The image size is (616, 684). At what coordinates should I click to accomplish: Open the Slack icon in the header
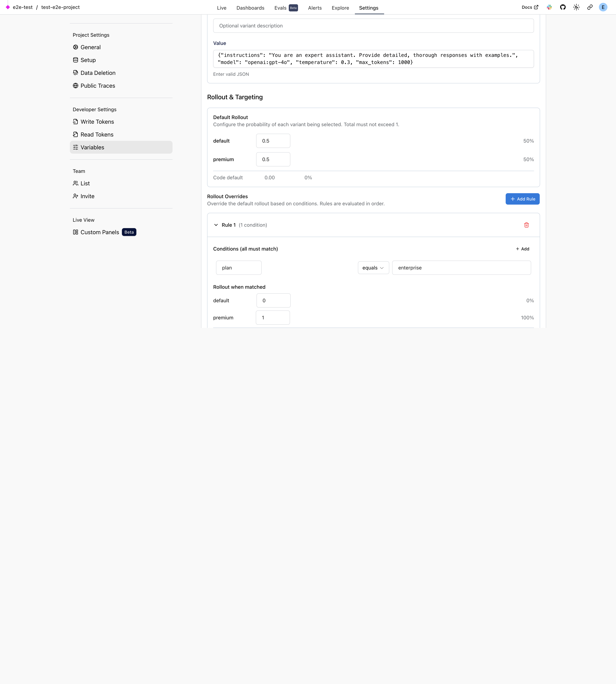click(549, 7)
